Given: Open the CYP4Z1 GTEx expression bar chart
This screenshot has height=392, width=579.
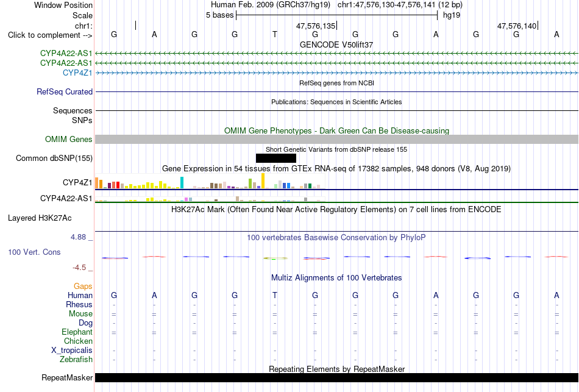Looking at the screenshot, I should tap(210, 181).
